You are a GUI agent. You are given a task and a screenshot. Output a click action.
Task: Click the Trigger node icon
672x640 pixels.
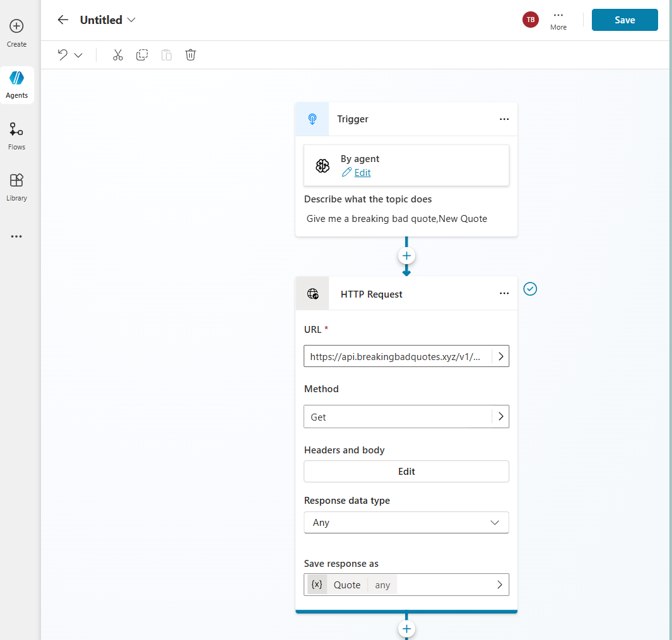click(312, 119)
